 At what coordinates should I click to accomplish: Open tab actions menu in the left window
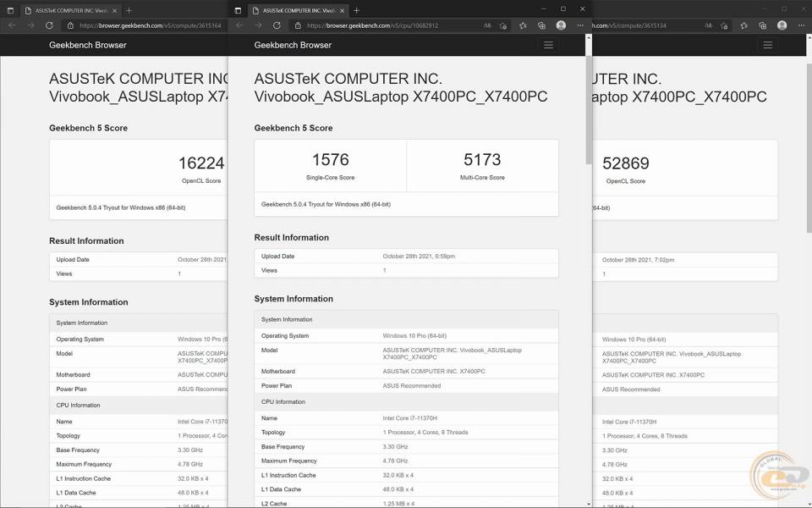(10, 10)
